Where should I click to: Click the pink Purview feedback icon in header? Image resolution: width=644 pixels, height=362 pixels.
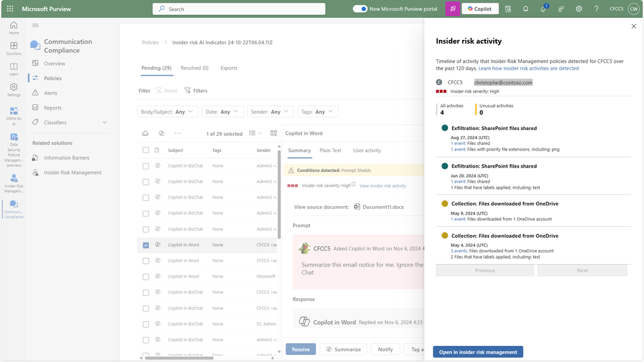[x=453, y=8]
